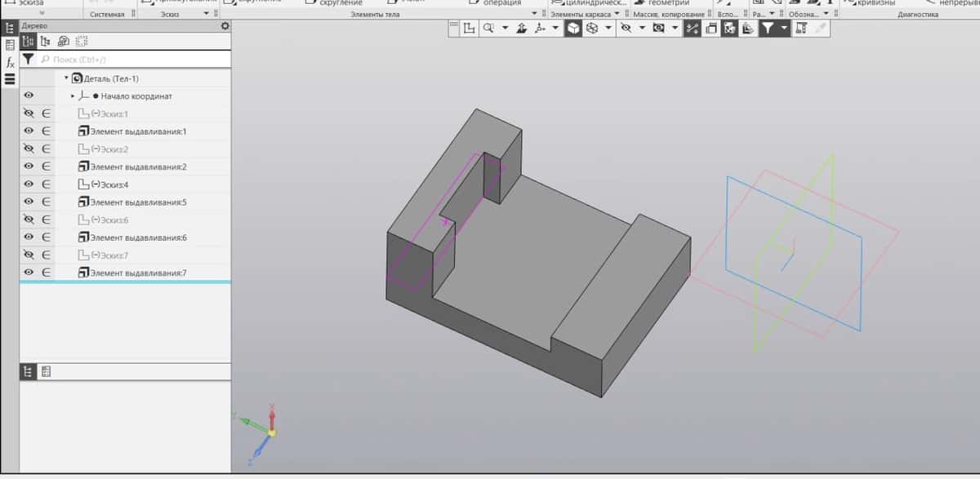Click the Диагностика ribbon group label
980x479 pixels.
(917, 15)
